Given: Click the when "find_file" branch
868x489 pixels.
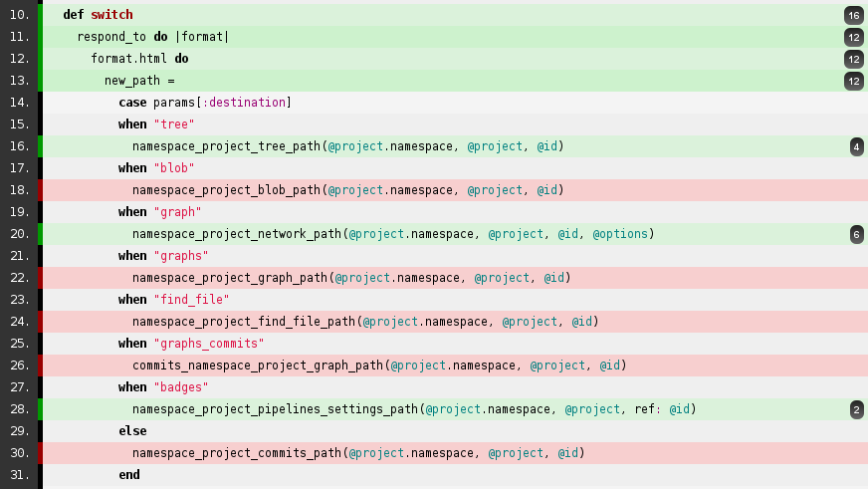Looking at the screenshot, I should [174, 300].
